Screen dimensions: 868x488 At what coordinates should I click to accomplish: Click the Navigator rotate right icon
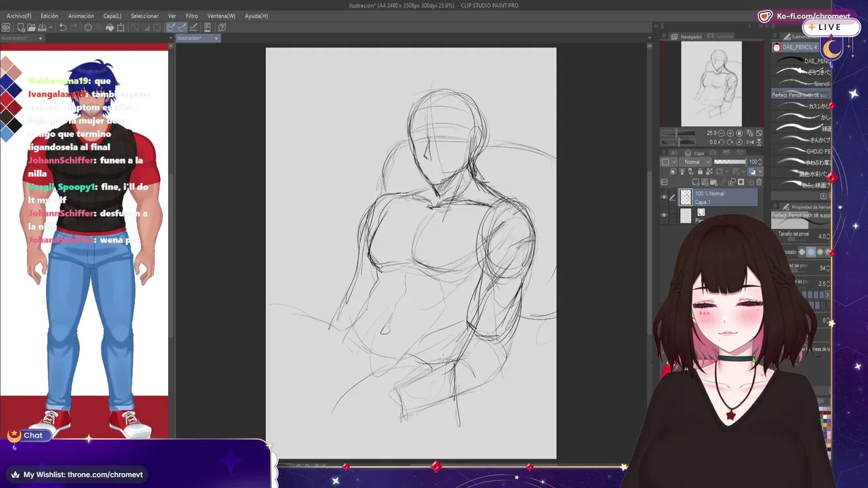[x=731, y=142]
